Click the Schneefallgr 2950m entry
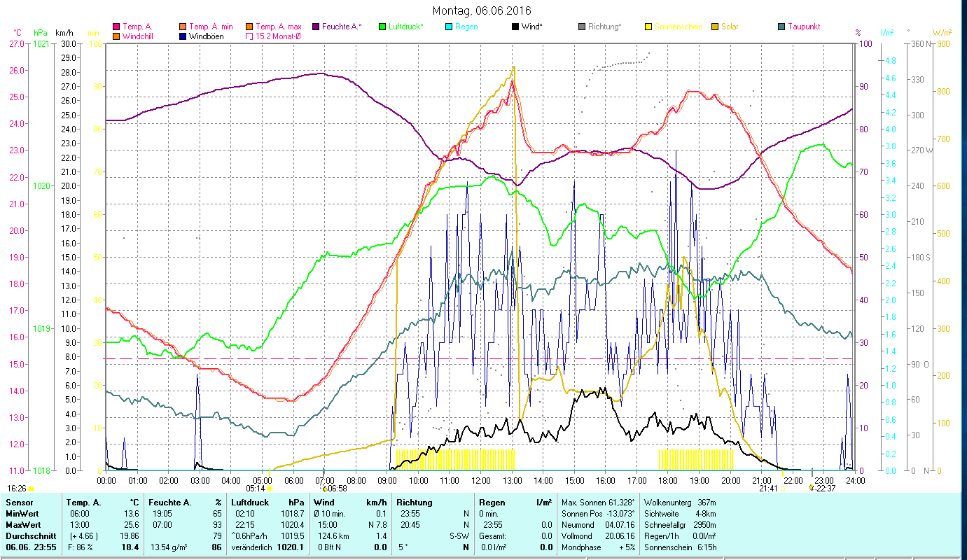The width and height of the screenshot is (967, 560). click(x=679, y=524)
